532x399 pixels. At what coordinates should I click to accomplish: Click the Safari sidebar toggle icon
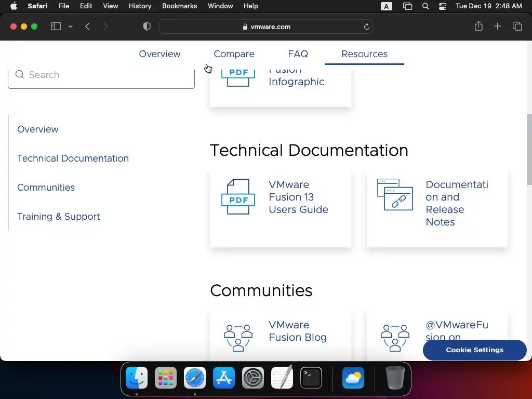click(56, 26)
